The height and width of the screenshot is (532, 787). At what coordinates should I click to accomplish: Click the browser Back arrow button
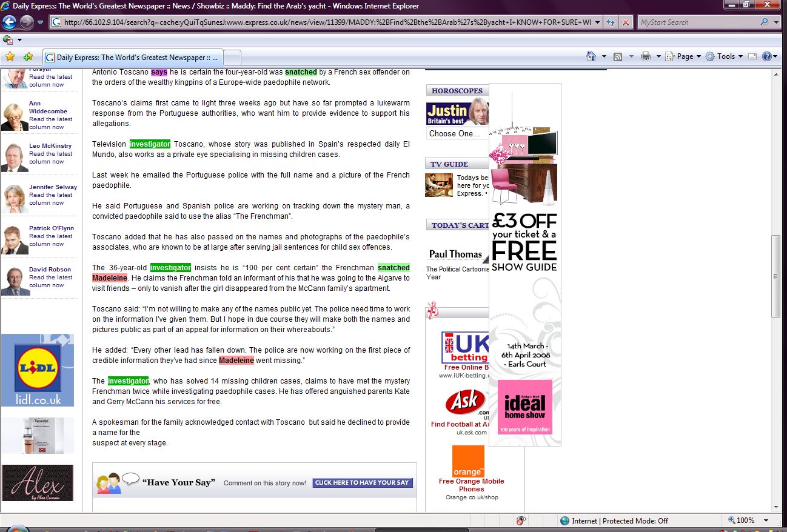[10, 22]
